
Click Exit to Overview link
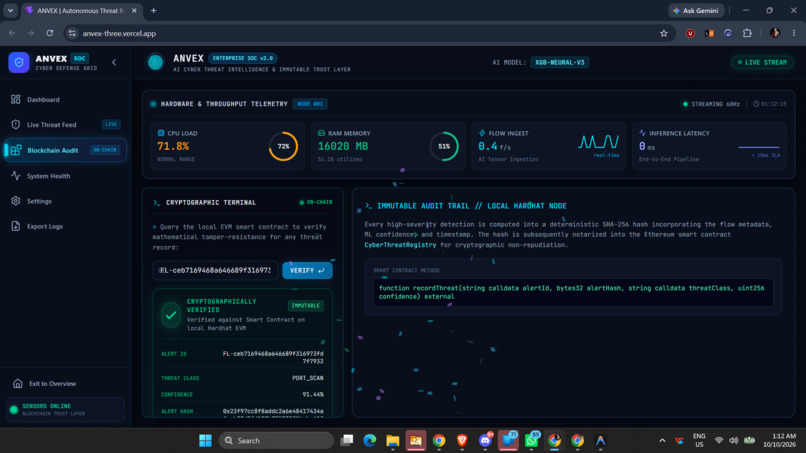52,384
